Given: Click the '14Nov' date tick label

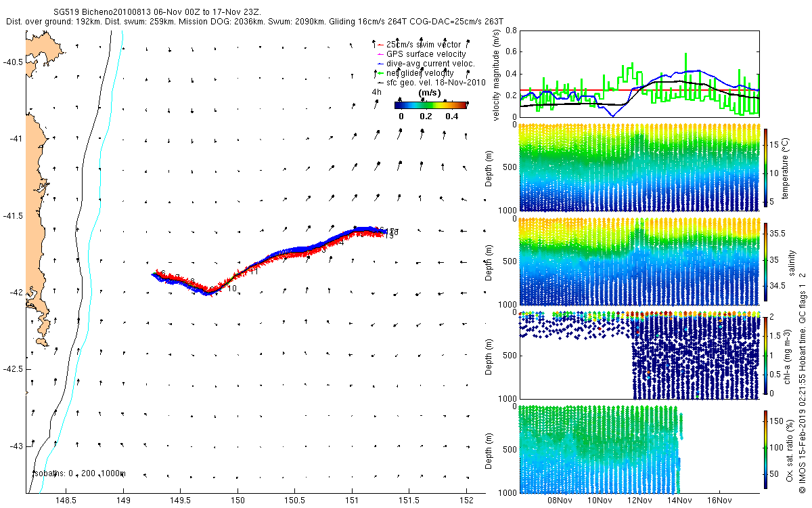Looking at the screenshot, I should click(679, 501).
